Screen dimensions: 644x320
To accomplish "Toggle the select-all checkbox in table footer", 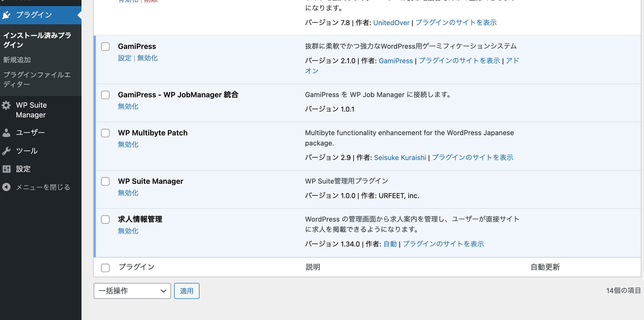I will click(105, 268).
